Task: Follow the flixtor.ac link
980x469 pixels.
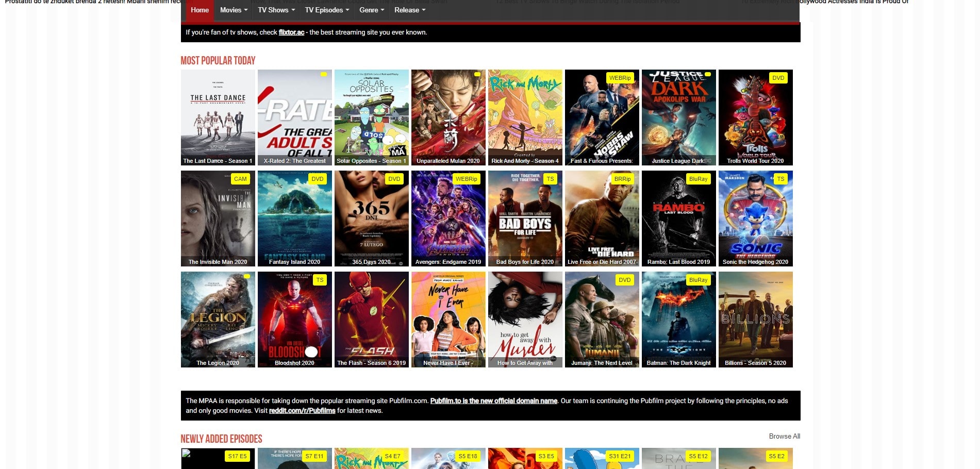Action: pyautogui.click(x=291, y=32)
